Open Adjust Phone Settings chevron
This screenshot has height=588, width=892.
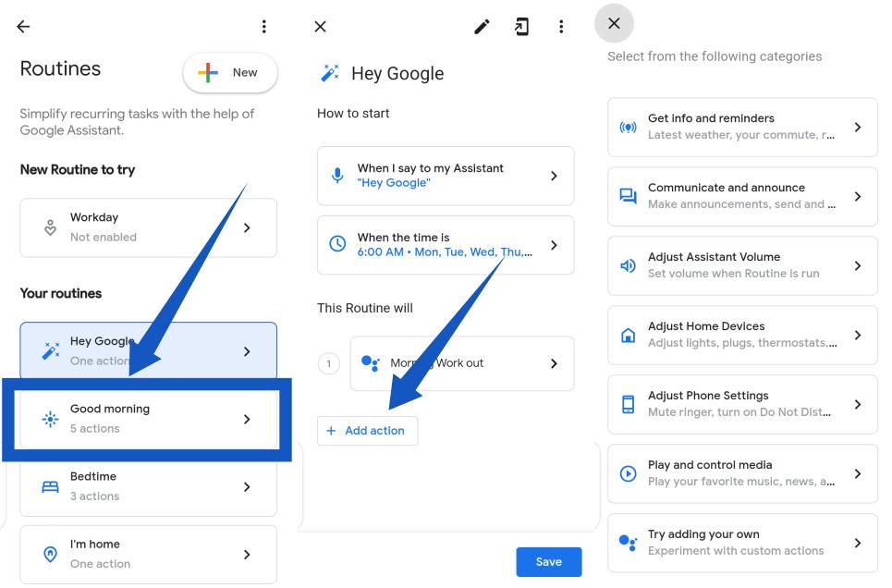[x=858, y=405]
